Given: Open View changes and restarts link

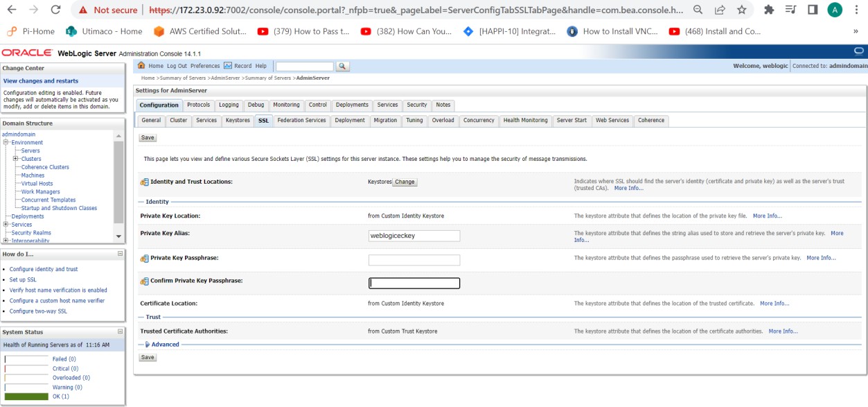Looking at the screenshot, I should point(41,81).
